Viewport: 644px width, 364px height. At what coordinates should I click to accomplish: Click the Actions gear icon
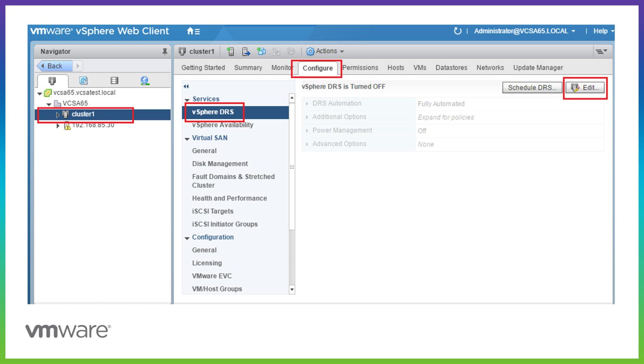coord(310,51)
